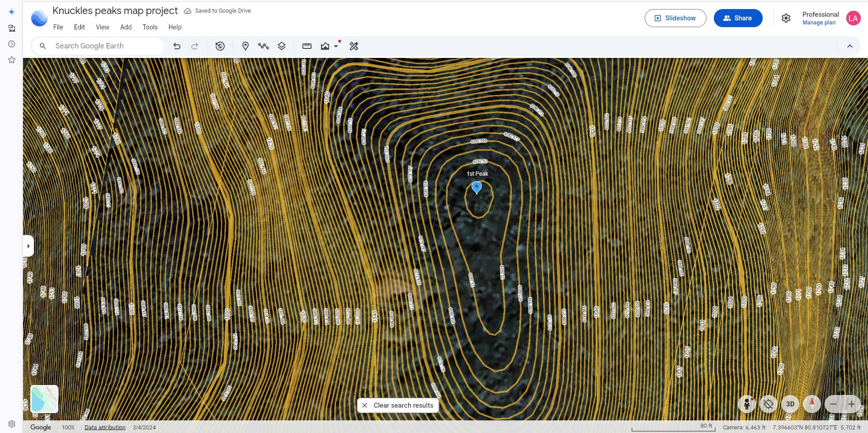Add a placemark with the pin tool

(245, 46)
